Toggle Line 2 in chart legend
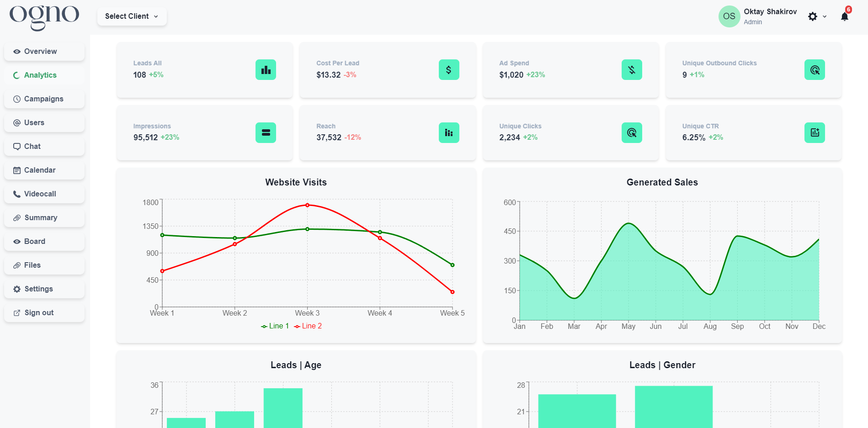 coord(308,326)
